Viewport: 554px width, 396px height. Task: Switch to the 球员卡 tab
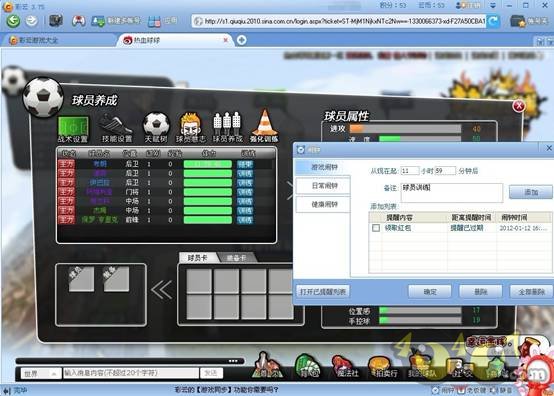pyautogui.click(x=198, y=258)
